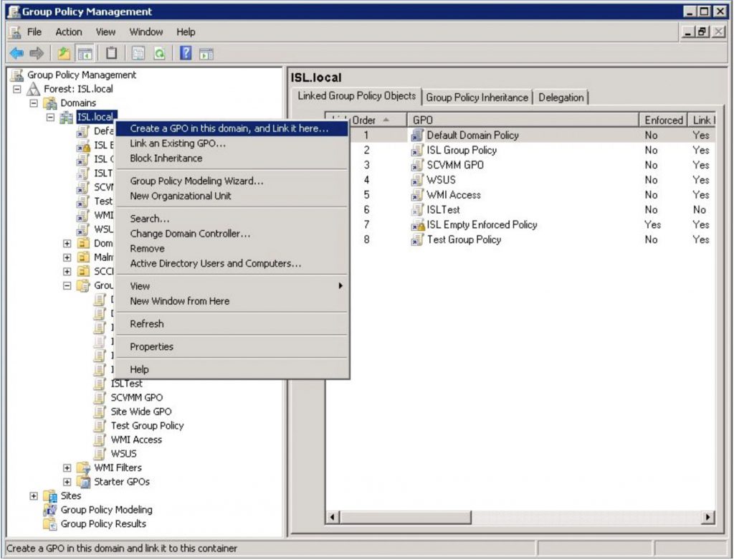This screenshot has height=560, width=734.
Task: Click the blue Help question mark icon
Action: pyautogui.click(x=185, y=54)
